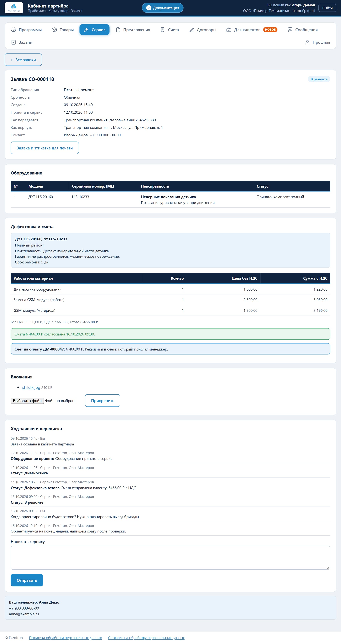Screen dimensions: 341x644
Task: Click the chat bubble icon beside Сообщения
Action: point(290,30)
